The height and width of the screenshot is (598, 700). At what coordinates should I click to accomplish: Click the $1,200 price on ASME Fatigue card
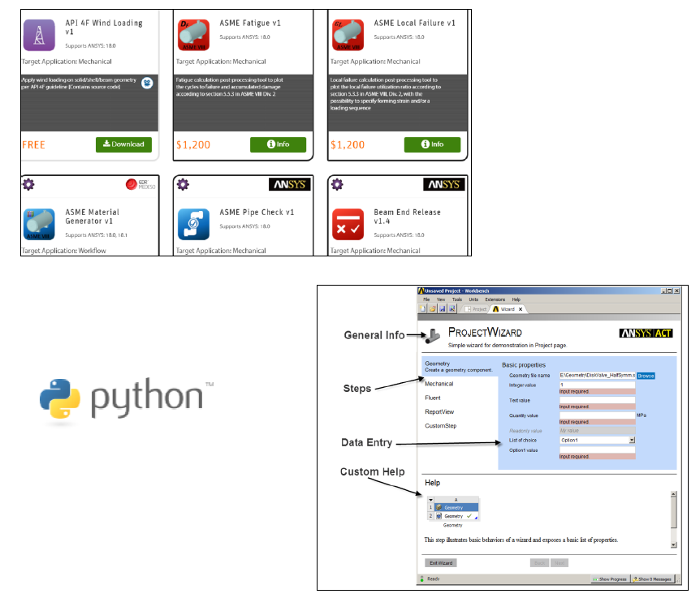[x=193, y=145]
